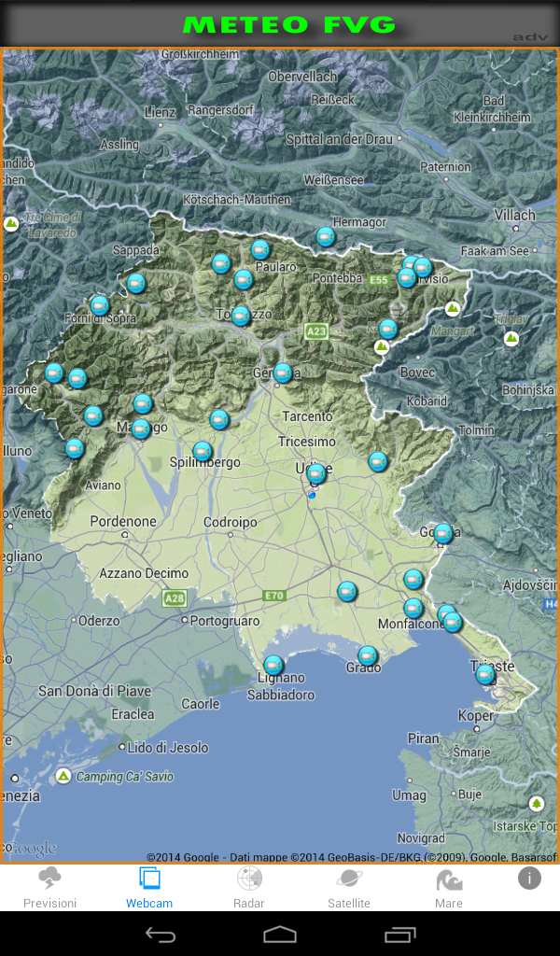Tap the webcam marker below Sappada
This screenshot has width=560, height=956.
click(136, 284)
